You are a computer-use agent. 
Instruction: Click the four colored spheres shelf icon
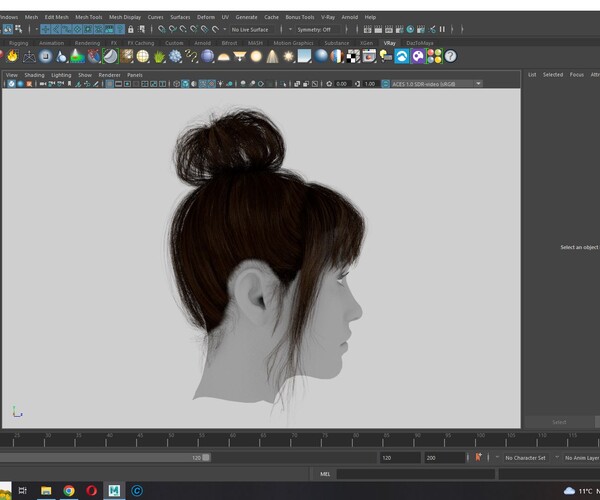434,57
